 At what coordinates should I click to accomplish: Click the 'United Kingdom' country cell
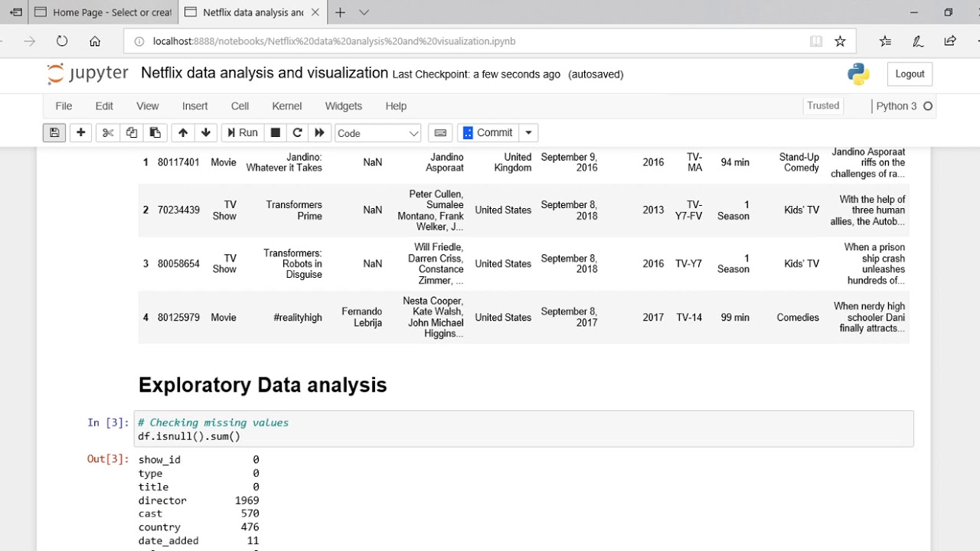click(512, 162)
